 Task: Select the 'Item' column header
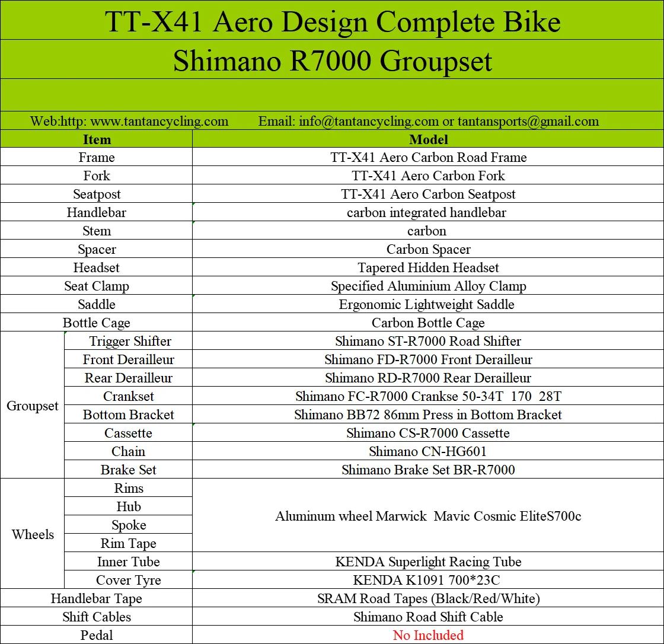pos(96,139)
